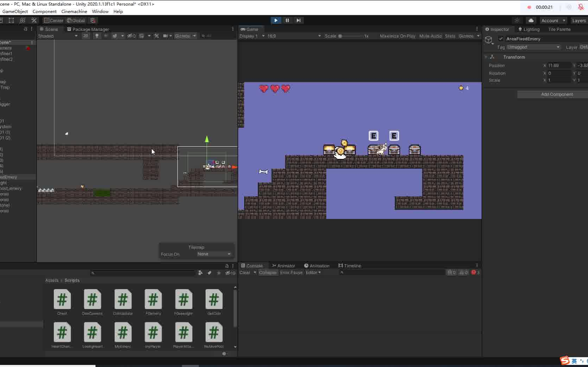Screen dimensions: 588x367
Task: Toggle Error Pause in the Console
Action: coord(291,273)
